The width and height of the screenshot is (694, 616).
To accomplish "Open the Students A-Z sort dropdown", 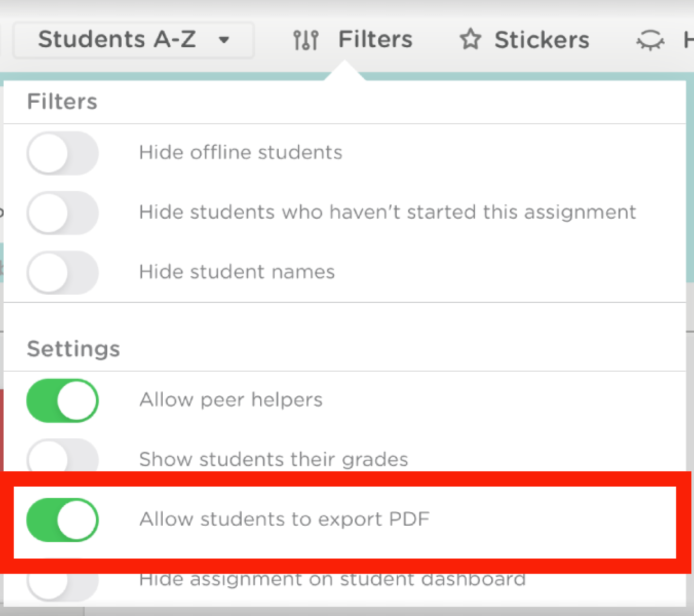I will click(117, 40).
